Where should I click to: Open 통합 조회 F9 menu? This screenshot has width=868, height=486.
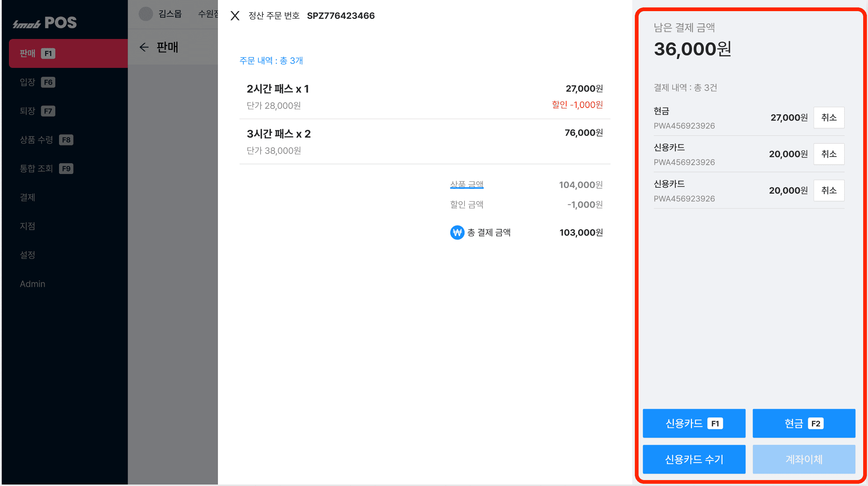point(46,169)
